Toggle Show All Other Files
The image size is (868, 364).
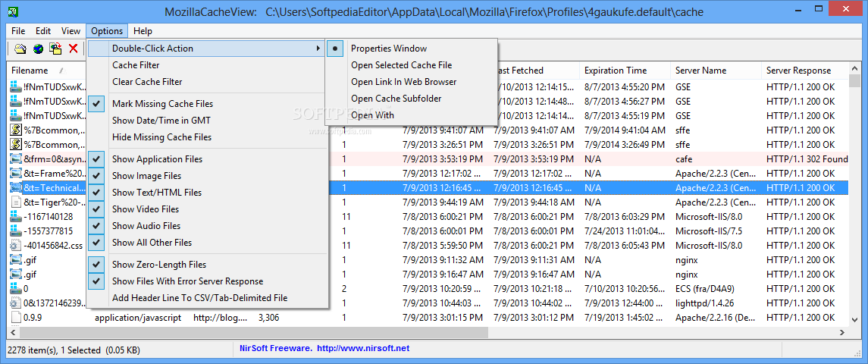[x=208, y=242]
